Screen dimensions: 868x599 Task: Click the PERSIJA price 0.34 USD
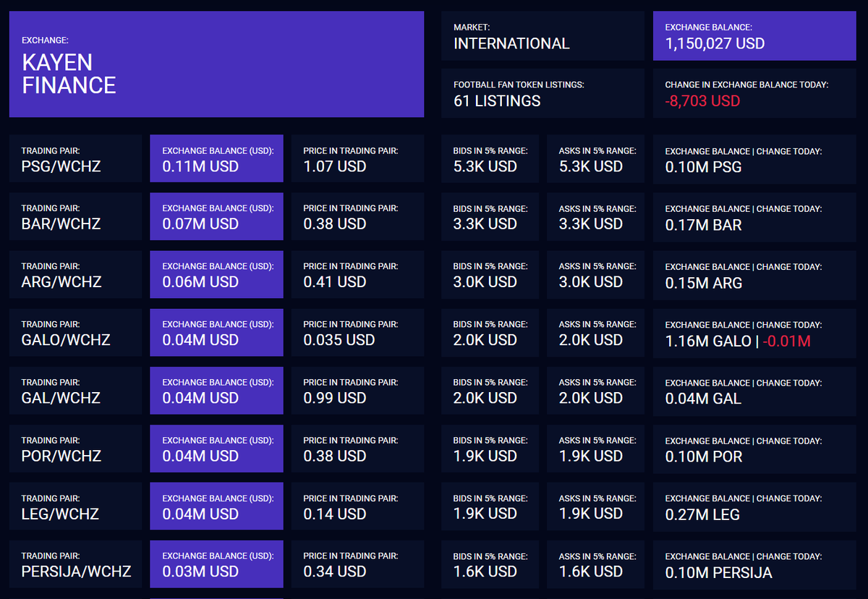click(357, 564)
